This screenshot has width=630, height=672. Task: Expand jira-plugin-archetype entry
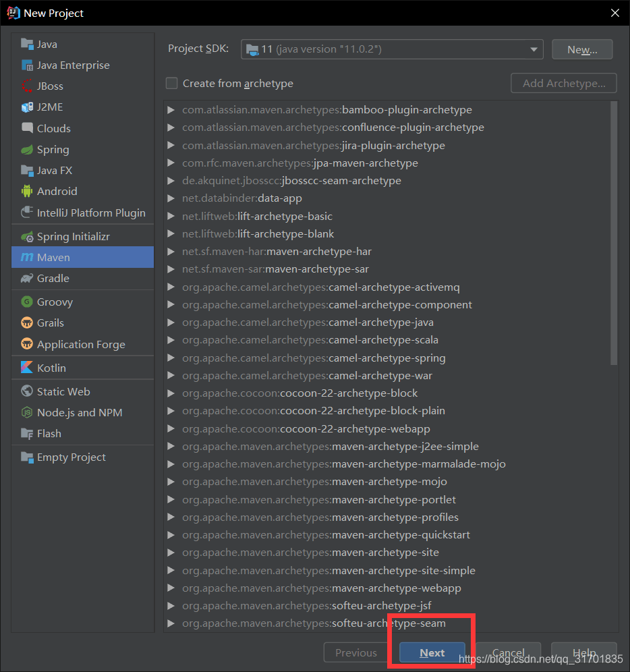(171, 145)
